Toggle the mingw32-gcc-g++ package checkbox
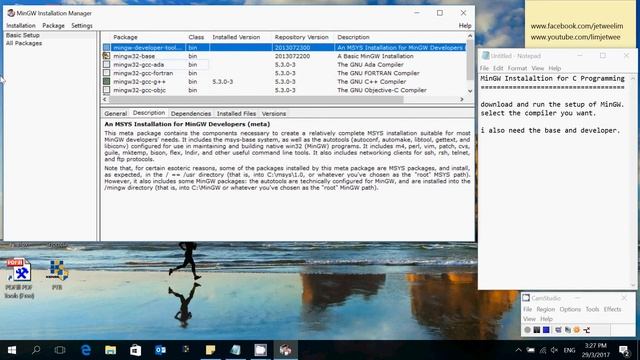640x360 pixels. [107, 82]
